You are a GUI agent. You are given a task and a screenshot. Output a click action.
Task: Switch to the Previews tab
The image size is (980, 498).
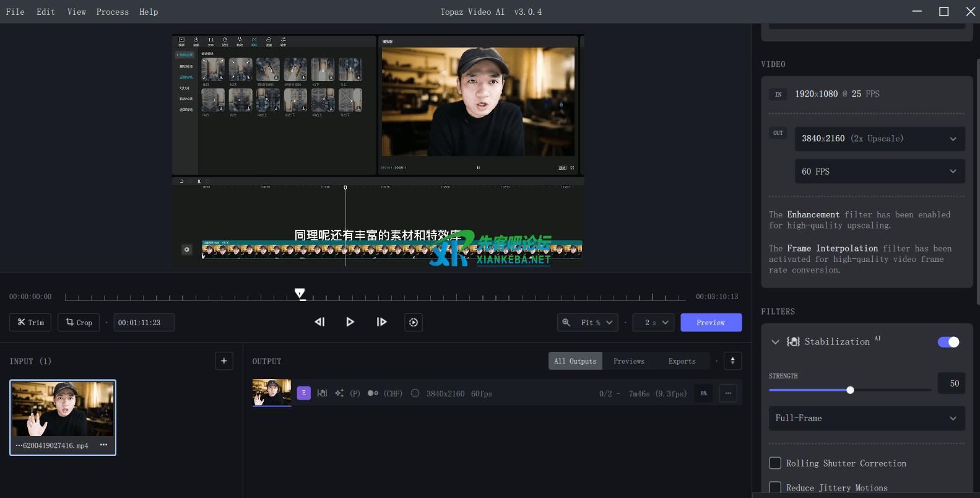point(628,361)
